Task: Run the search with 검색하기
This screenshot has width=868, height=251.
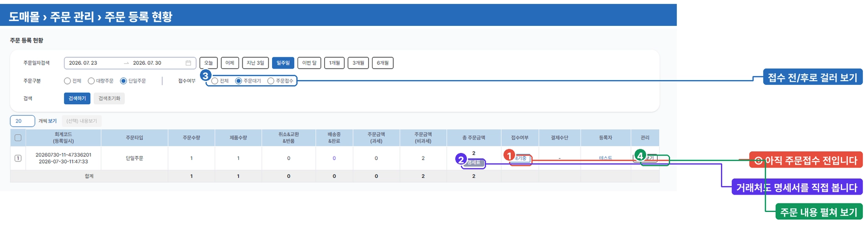Action: click(77, 98)
